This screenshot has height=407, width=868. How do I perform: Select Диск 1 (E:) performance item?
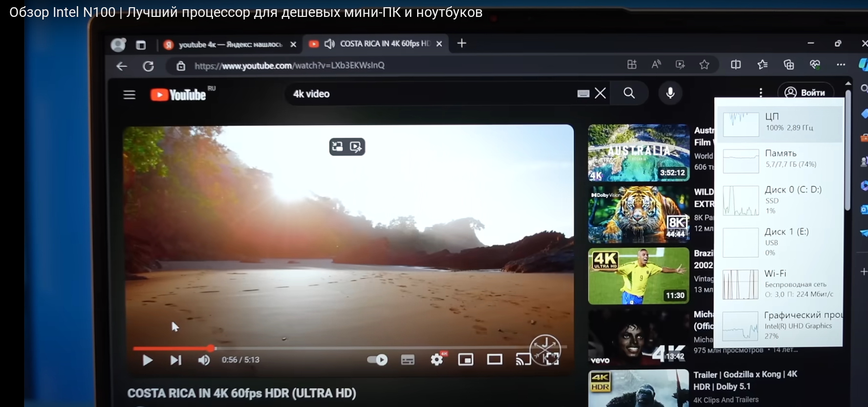pos(780,242)
